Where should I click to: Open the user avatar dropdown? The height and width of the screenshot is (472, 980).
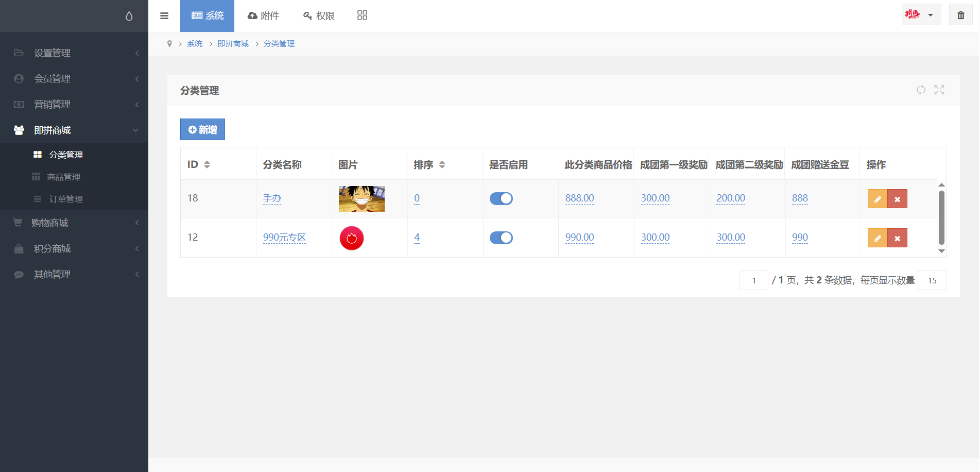(921, 15)
